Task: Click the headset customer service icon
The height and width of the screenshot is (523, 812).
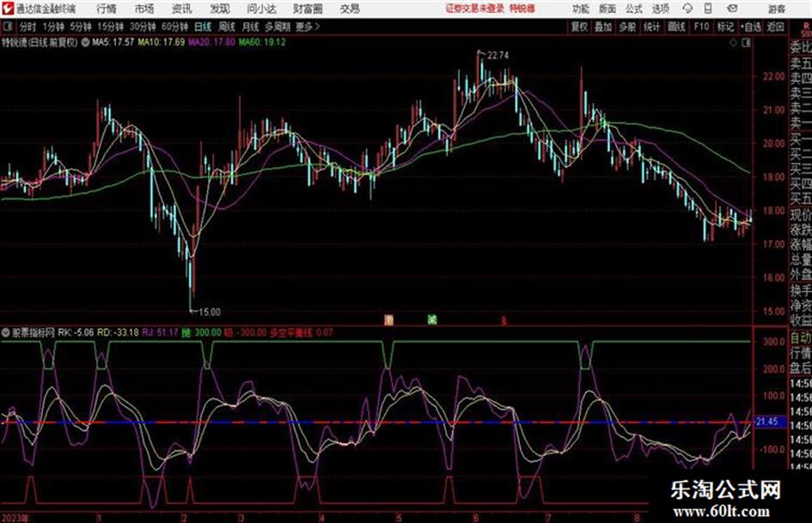Action: pos(687,9)
